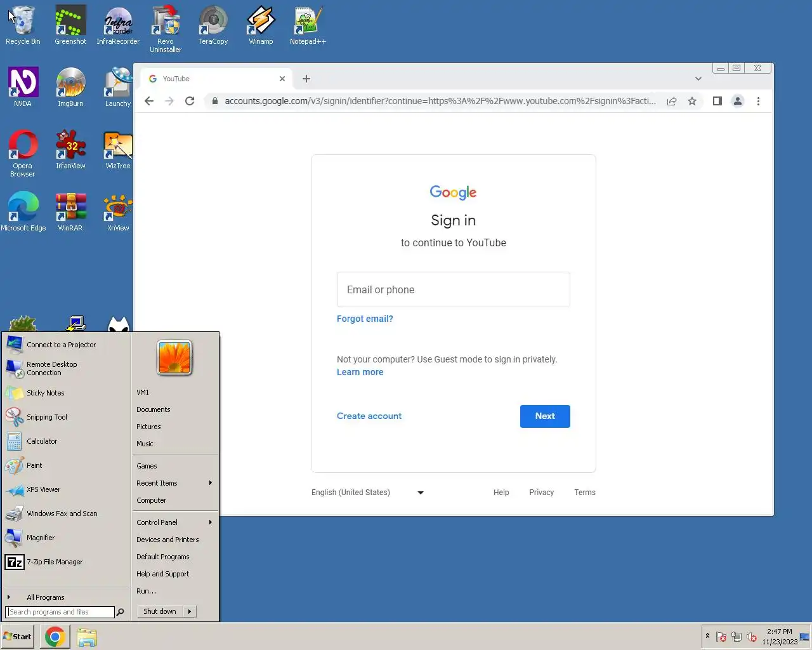
Task: Open the Chrome side panel icon
Action: [x=717, y=101]
